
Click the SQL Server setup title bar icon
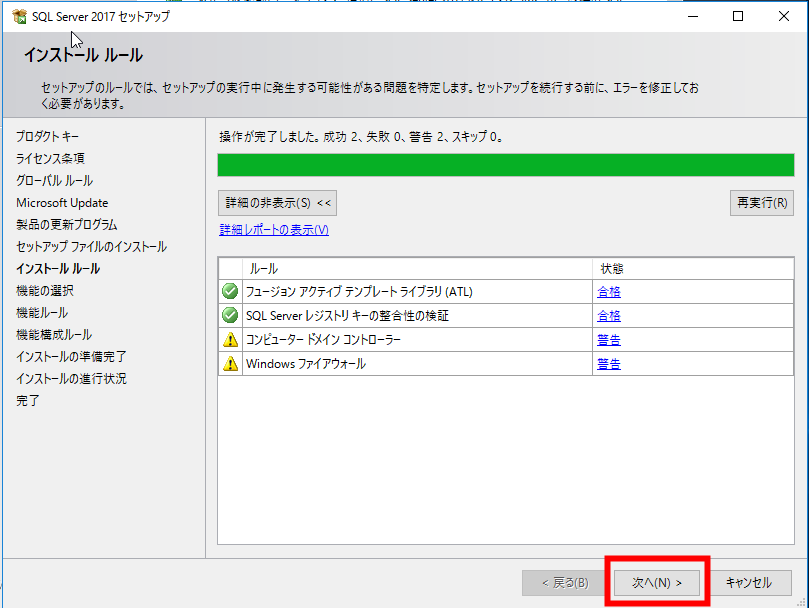coord(19,17)
